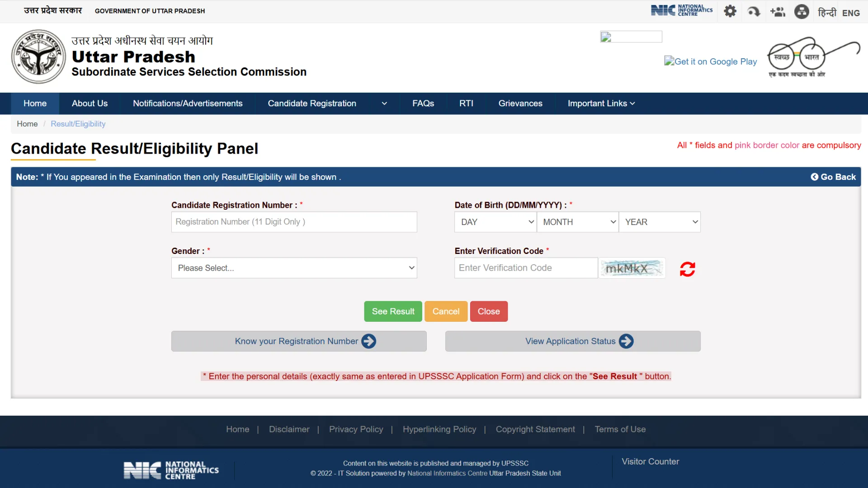Open the Important Links menu

pos(600,103)
